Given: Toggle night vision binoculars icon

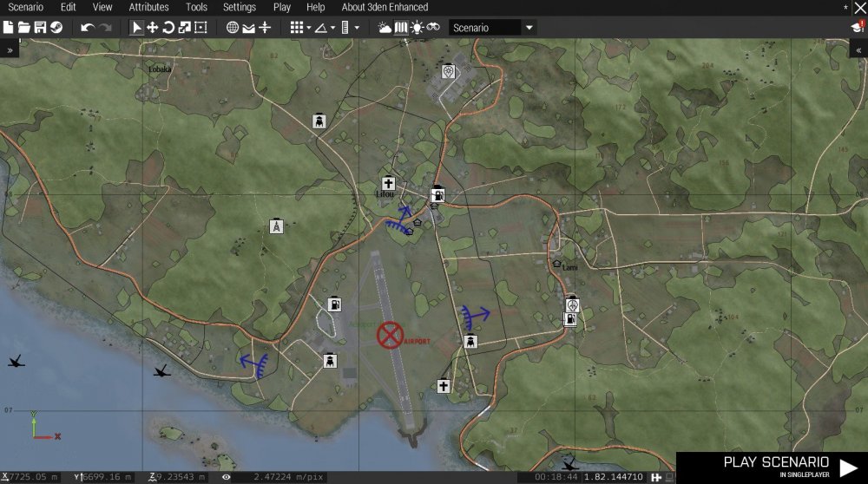Looking at the screenshot, I should 433,28.
